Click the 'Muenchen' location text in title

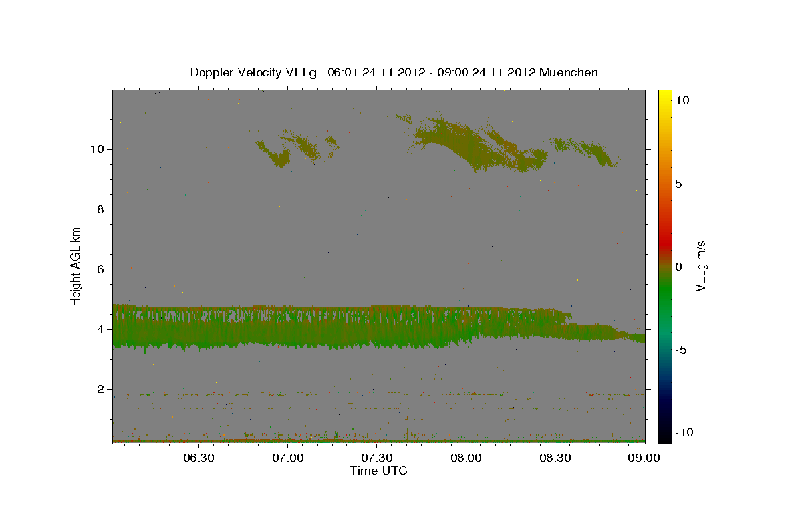point(569,72)
